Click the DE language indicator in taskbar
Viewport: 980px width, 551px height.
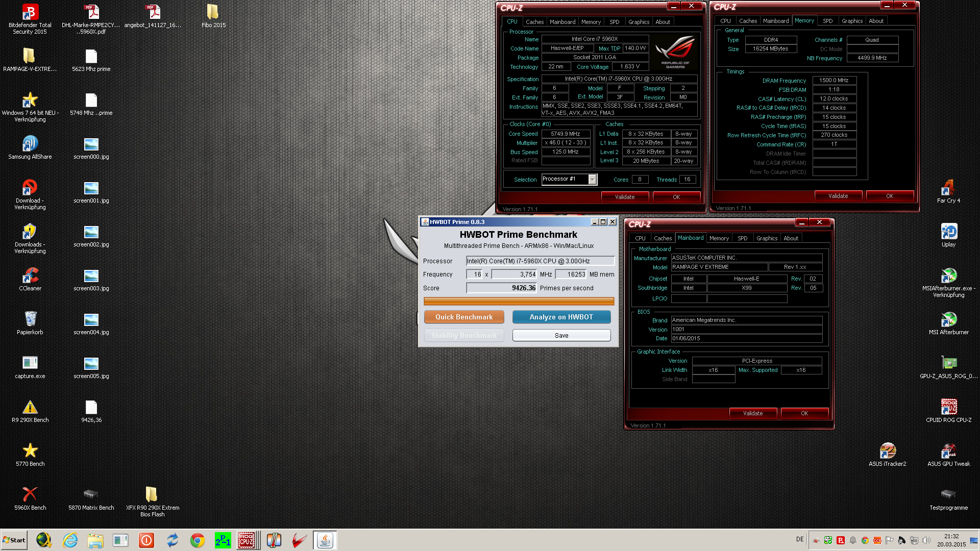click(800, 539)
